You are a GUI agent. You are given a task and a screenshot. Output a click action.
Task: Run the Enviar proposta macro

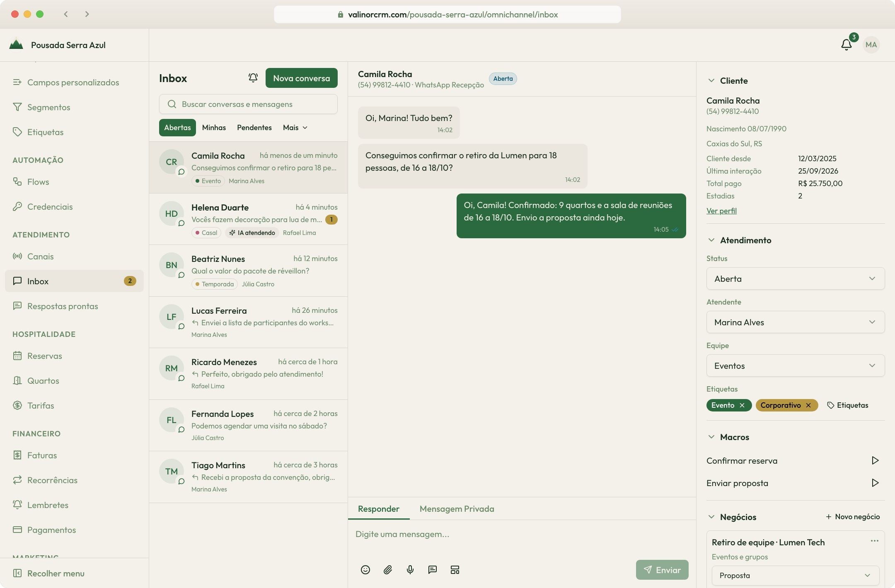click(875, 483)
